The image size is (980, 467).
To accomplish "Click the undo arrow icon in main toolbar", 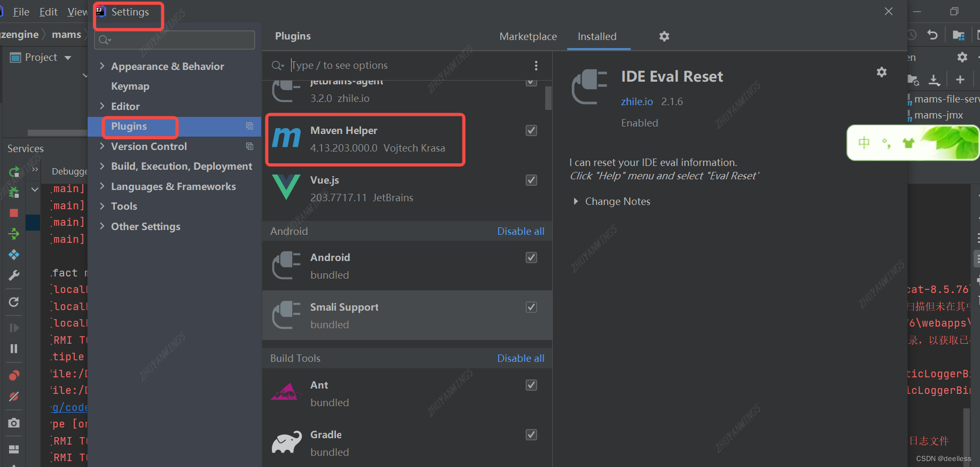I will pyautogui.click(x=932, y=35).
